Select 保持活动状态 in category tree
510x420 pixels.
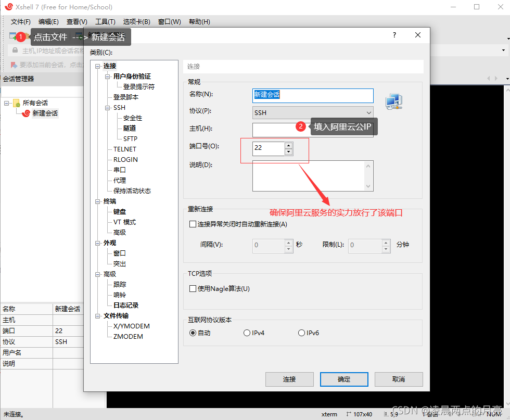[132, 190]
